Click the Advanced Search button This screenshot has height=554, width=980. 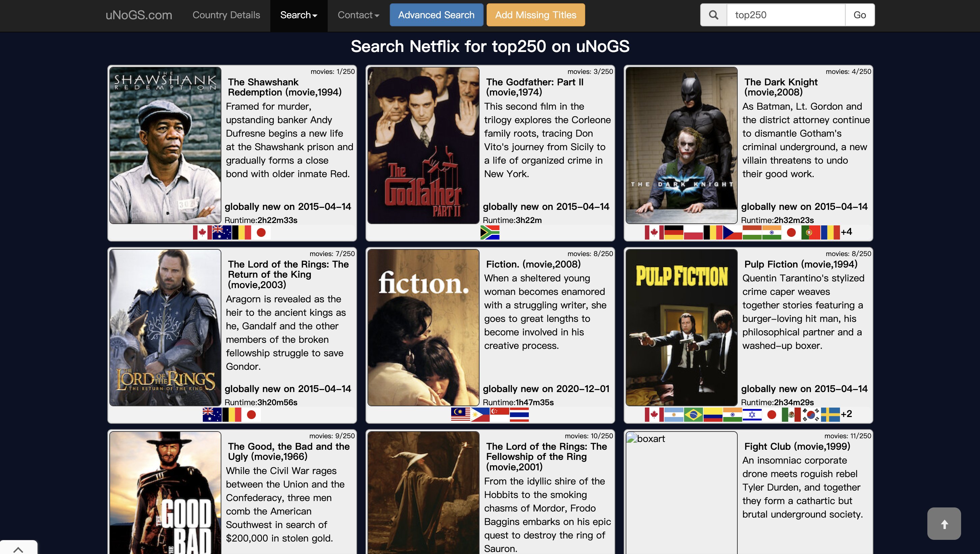[x=436, y=15]
